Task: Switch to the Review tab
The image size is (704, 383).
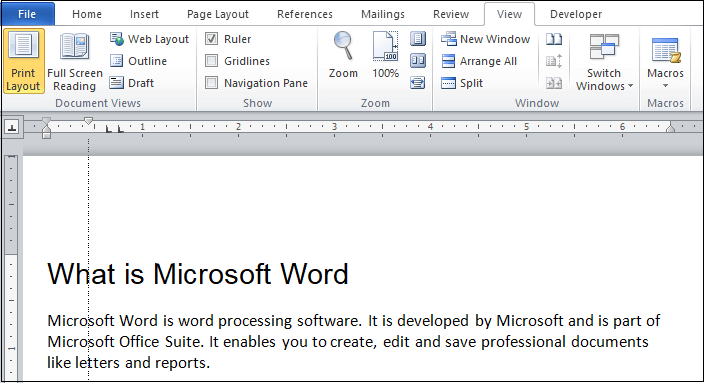Action: pos(451,14)
